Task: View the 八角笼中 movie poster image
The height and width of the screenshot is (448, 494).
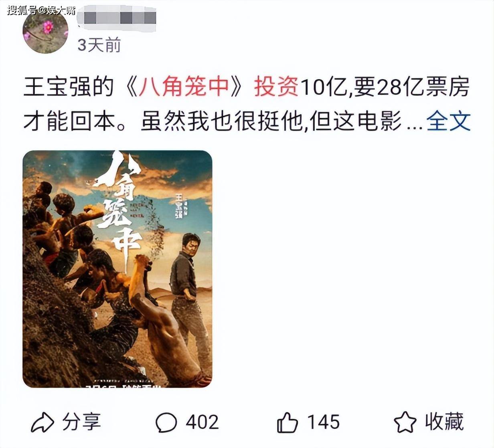Action: (x=117, y=268)
